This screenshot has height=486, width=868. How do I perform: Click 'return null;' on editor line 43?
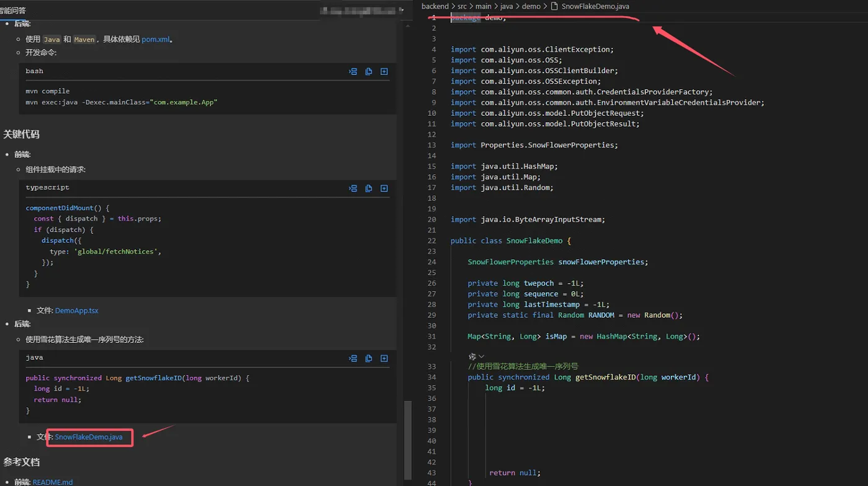pyautogui.click(x=515, y=472)
